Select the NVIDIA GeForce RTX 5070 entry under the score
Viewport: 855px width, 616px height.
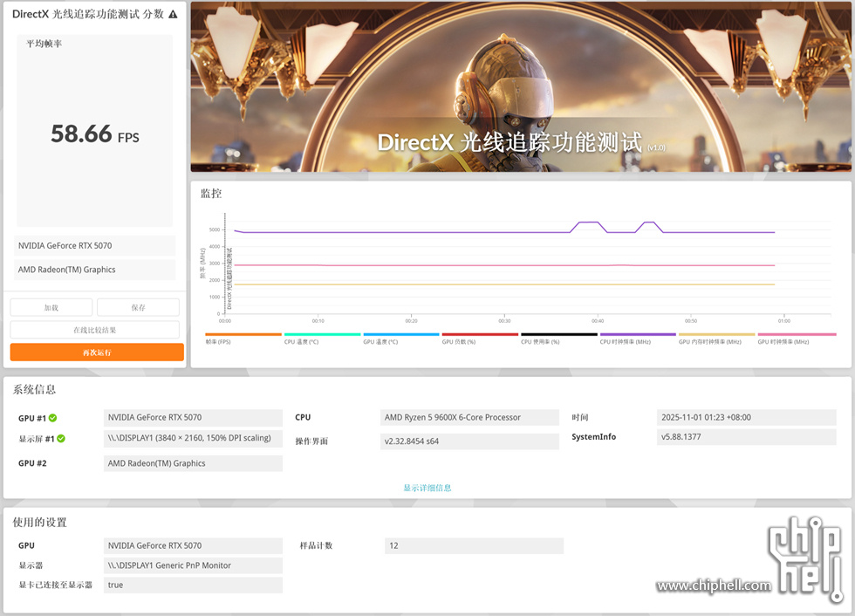[x=95, y=246]
